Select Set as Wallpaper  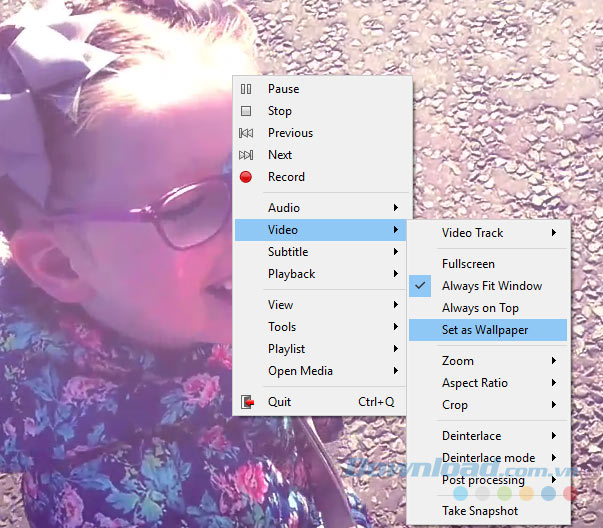click(x=488, y=330)
